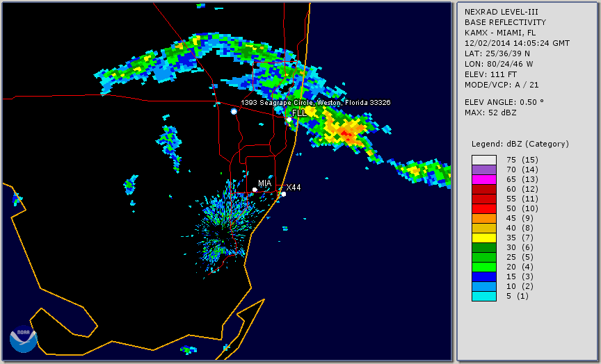Select the '12/02/2014 14:05:24 GMT' timestamp
Viewport: 601px width, 364px height.
tap(517, 43)
